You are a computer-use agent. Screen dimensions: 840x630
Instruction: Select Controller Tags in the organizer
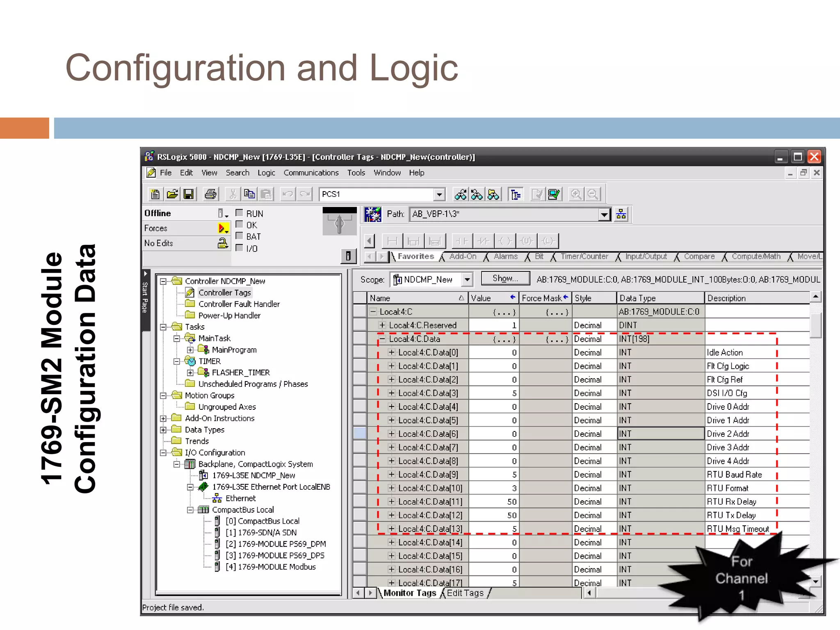click(224, 292)
